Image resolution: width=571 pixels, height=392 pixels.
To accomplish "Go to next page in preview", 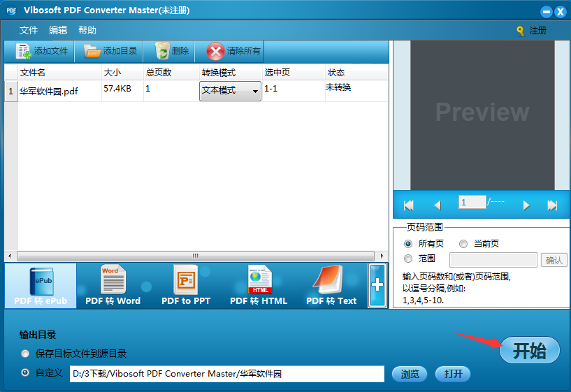I will click(x=526, y=205).
